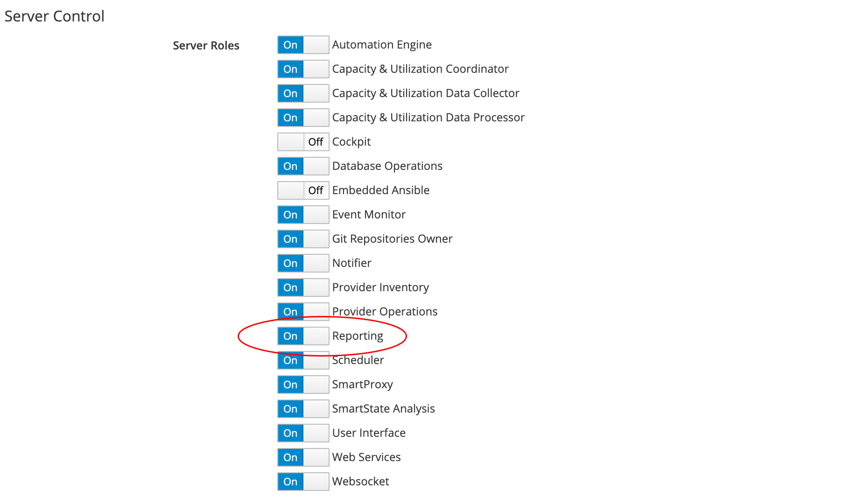Disable the Provider Operations toggle
The image size is (857, 504).
click(303, 311)
